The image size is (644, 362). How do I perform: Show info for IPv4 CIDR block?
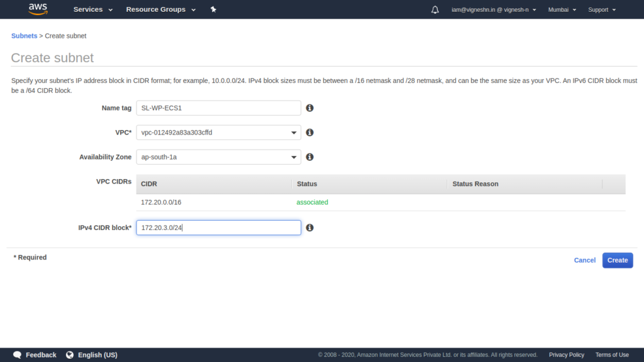coord(309,228)
